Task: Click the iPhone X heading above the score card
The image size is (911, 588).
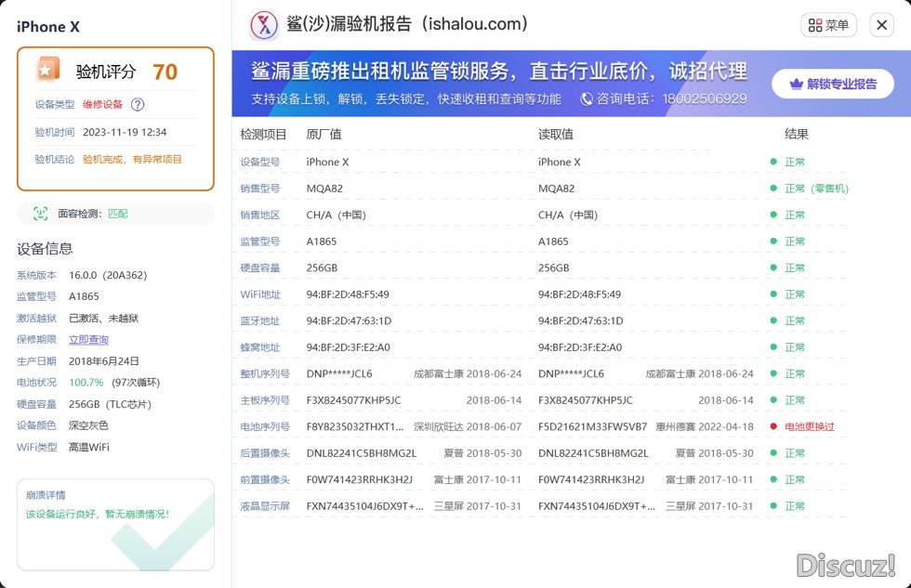Action: [48, 27]
